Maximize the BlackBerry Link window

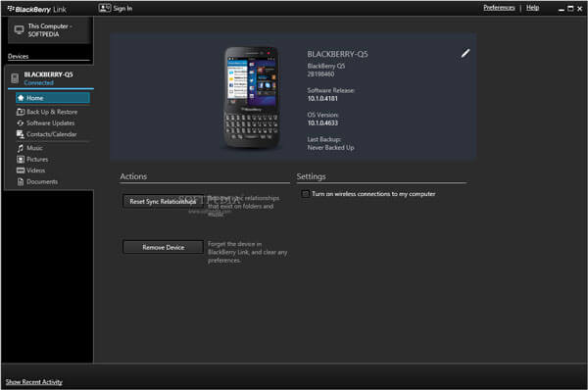coord(570,8)
